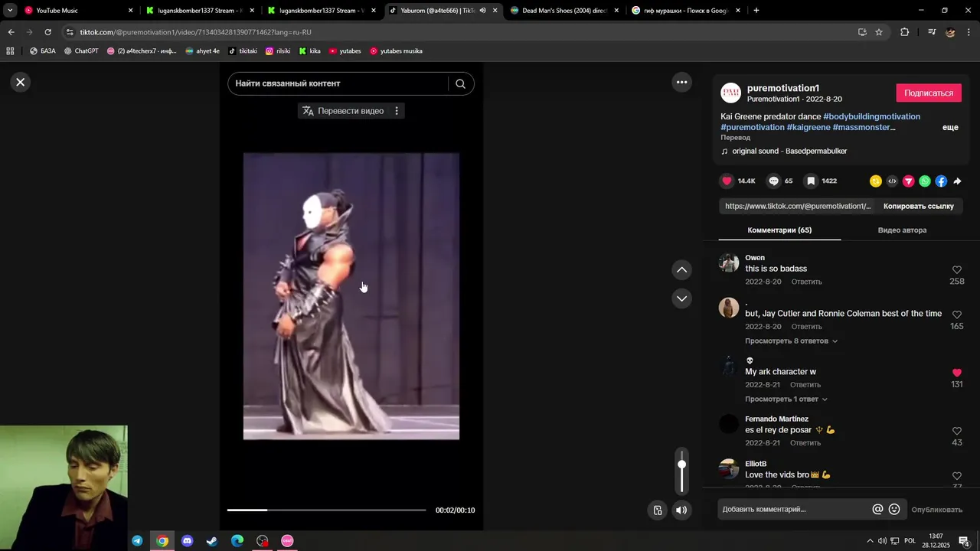Open emoji picker in comment box
980x551 pixels.
coord(893,510)
